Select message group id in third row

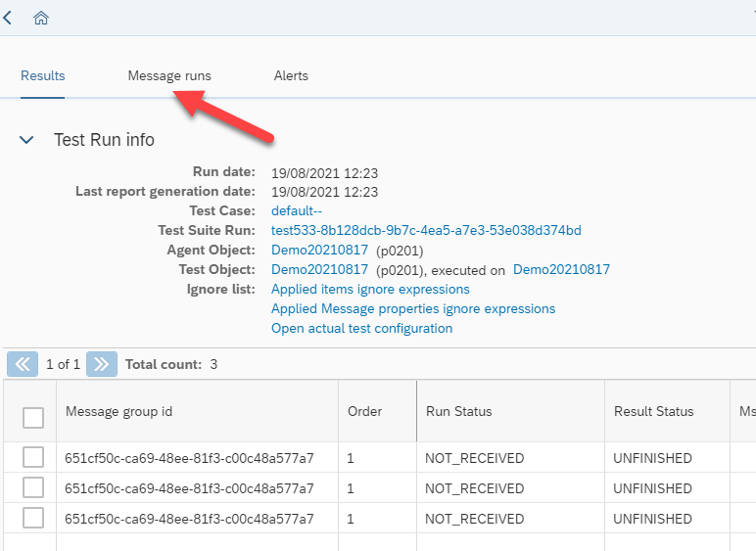point(189,519)
